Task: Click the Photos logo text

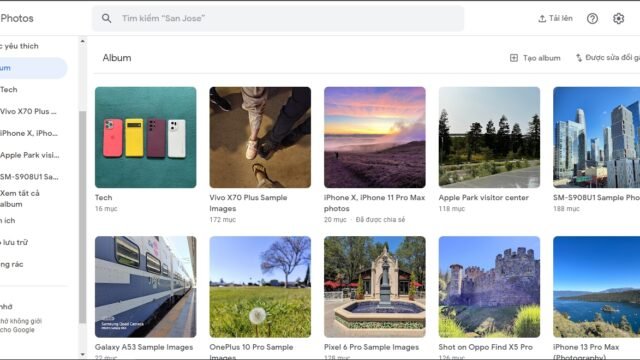Action: click(17, 18)
